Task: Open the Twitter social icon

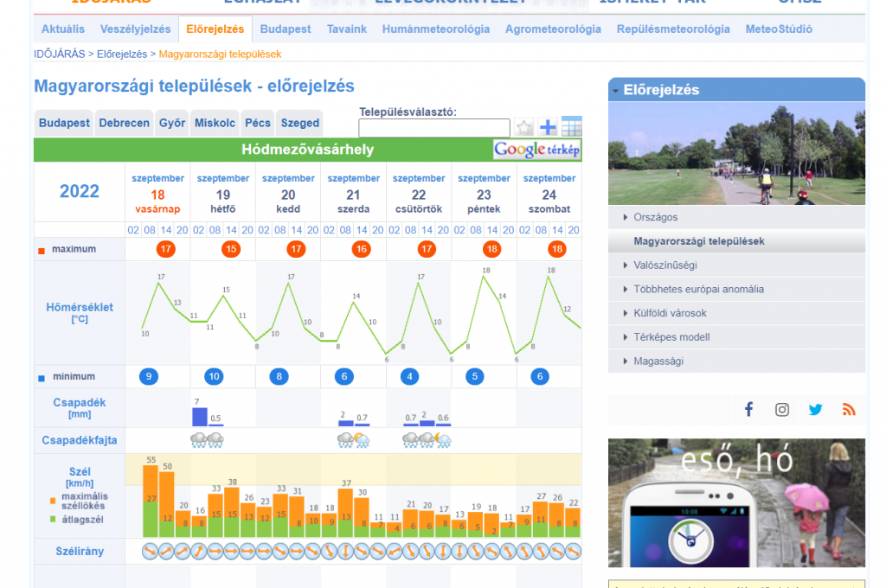Action: pos(815,410)
